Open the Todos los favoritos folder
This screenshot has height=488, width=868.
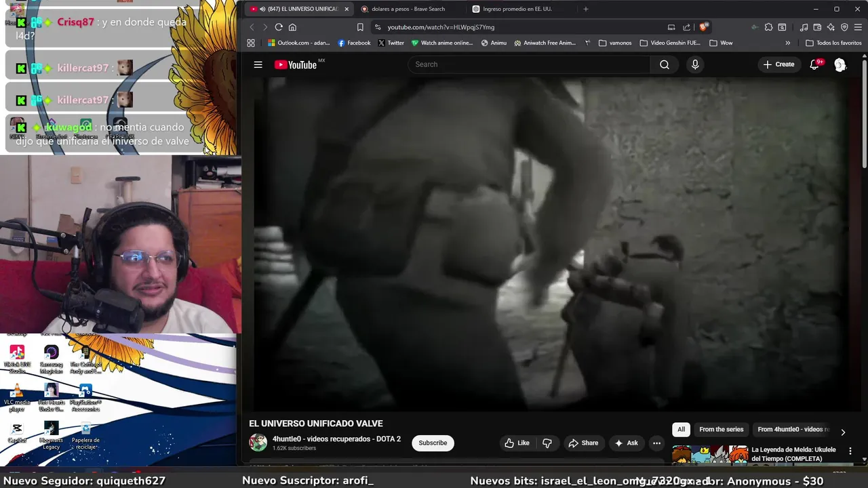click(x=833, y=43)
